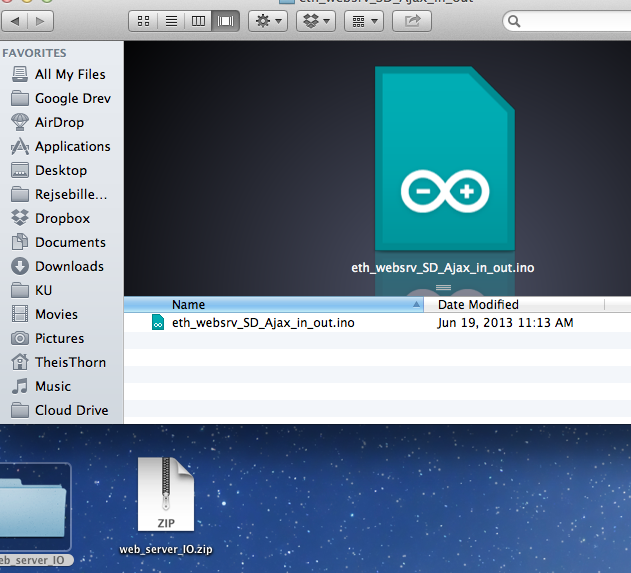The height and width of the screenshot is (573, 631).
Task: Go to Desktop in sidebar
Action: click(49, 170)
